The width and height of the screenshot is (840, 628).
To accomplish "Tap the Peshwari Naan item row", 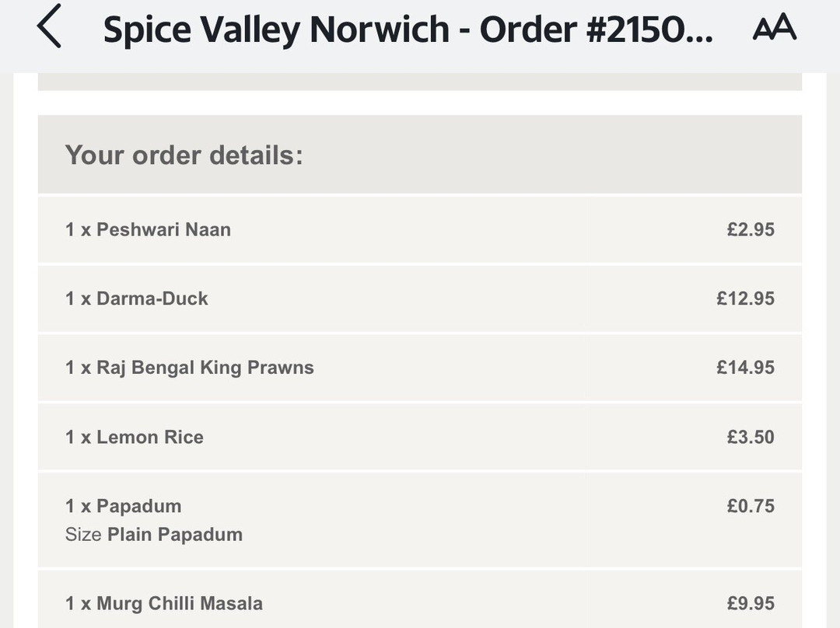I will (420, 230).
